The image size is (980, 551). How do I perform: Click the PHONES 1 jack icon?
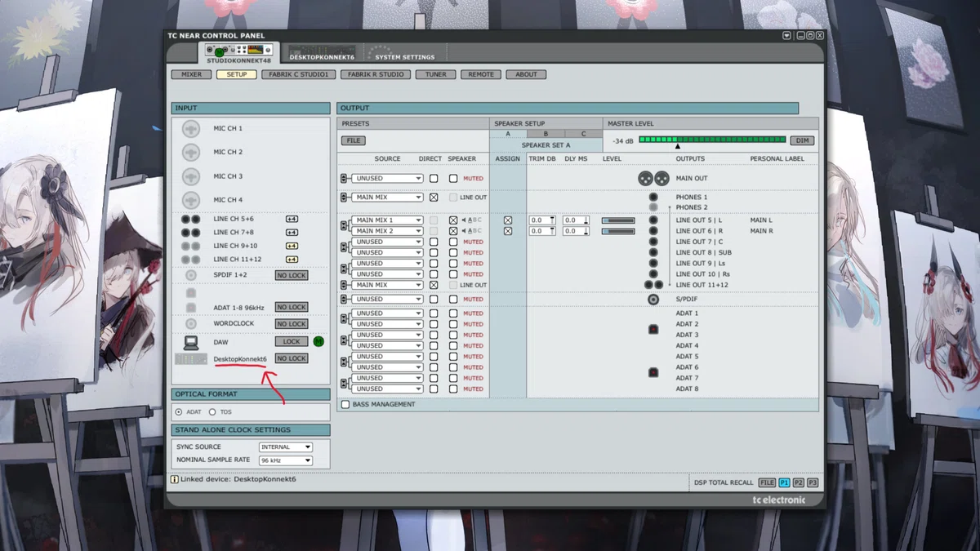coord(653,198)
